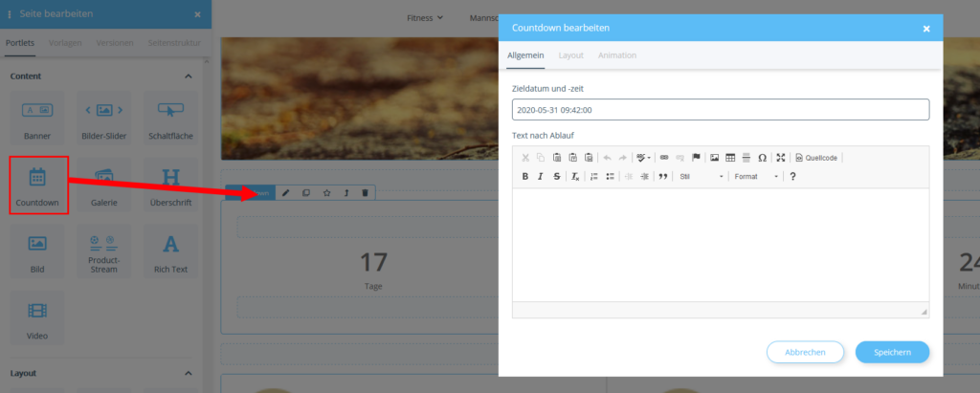This screenshot has height=393, width=980.
Task: Toggle italic formatting
Action: click(541, 177)
